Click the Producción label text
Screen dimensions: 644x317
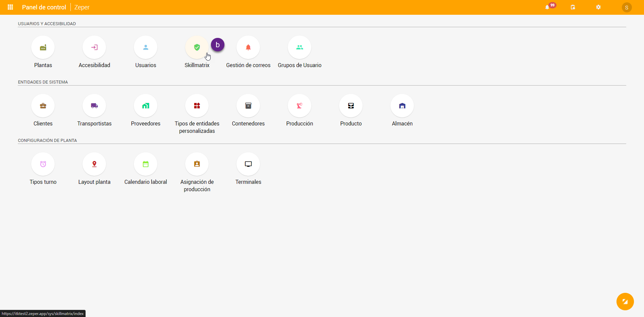click(x=300, y=123)
